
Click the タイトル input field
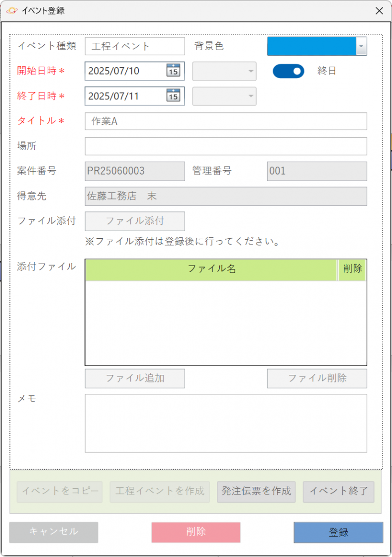[x=226, y=121]
